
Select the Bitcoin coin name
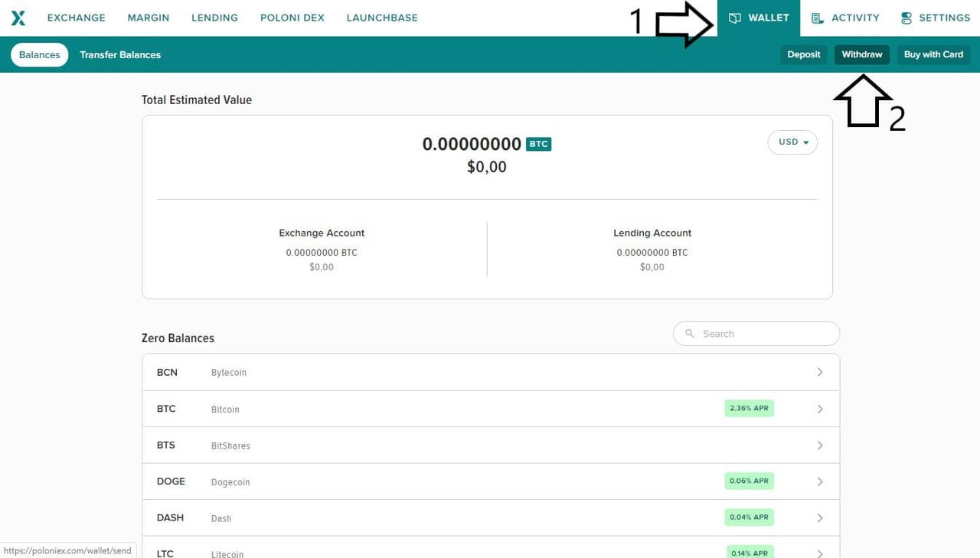(x=225, y=410)
